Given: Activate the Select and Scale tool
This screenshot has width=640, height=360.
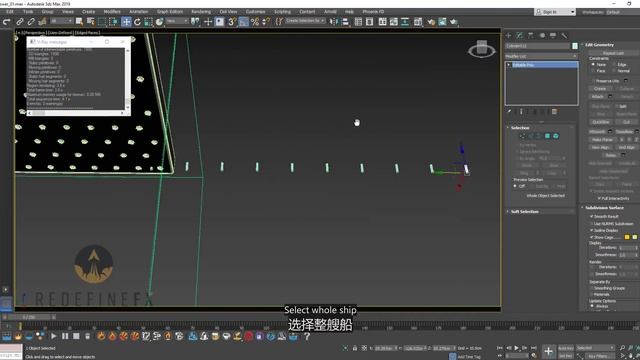Looking at the screenshot, I should [149, 22].
